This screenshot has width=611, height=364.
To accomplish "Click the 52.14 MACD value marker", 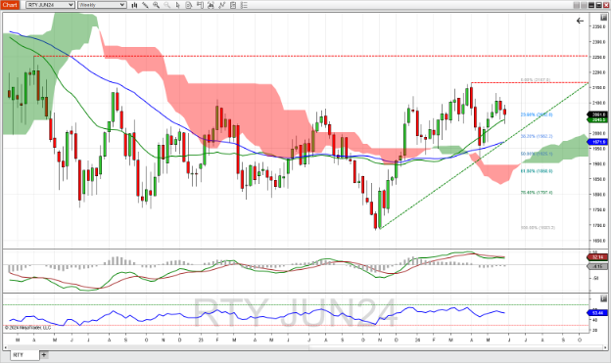I will tap(597, 257).
